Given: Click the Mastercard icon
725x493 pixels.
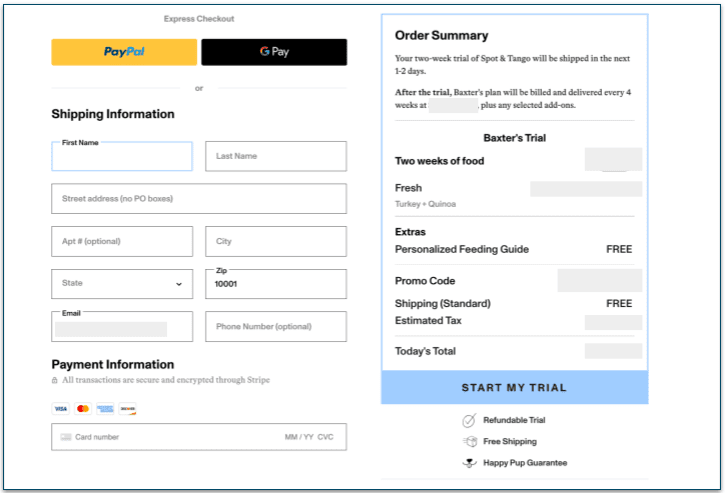Looking at the screenshot, I should (x=83, y=409).
